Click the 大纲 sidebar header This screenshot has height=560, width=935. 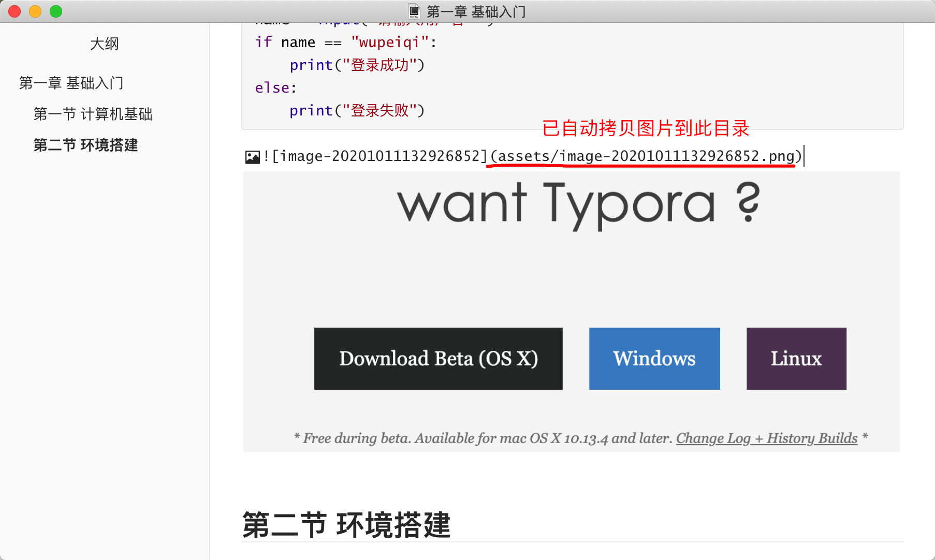(105, 43)
